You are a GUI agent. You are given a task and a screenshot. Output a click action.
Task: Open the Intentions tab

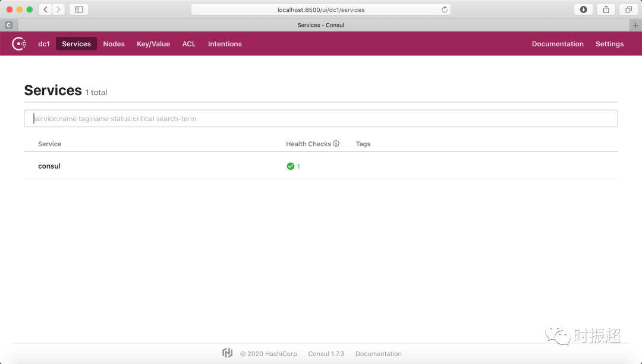[225, 44]
